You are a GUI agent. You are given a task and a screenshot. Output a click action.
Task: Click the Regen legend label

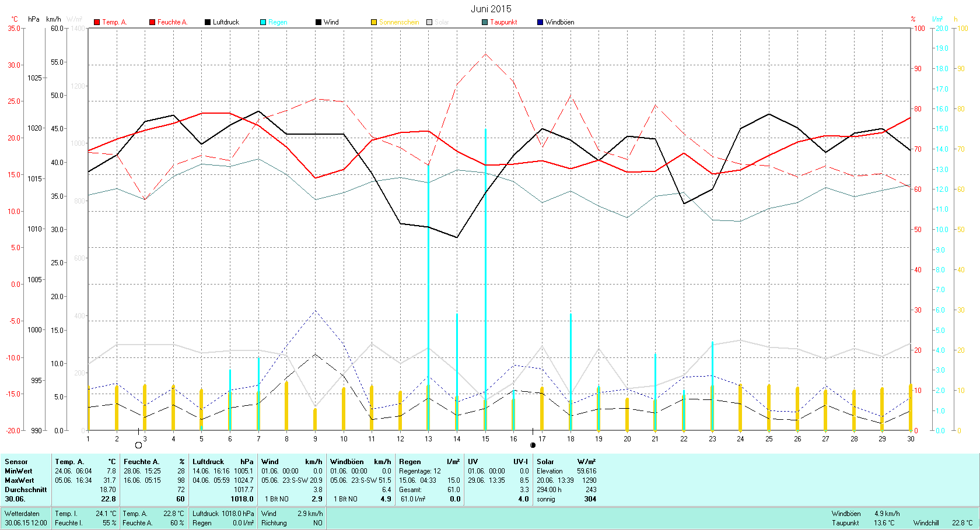(278, 22)
